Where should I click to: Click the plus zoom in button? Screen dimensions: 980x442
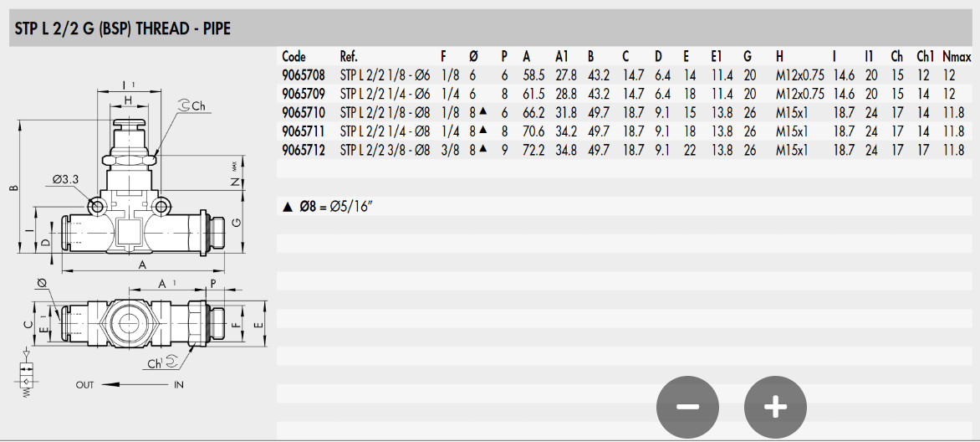point(776,407)
